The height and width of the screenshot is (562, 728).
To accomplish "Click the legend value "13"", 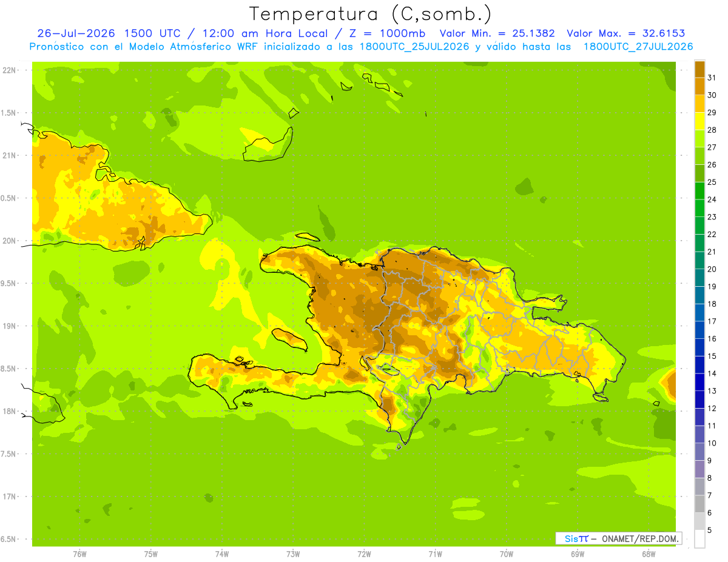I will coord(712,391).
